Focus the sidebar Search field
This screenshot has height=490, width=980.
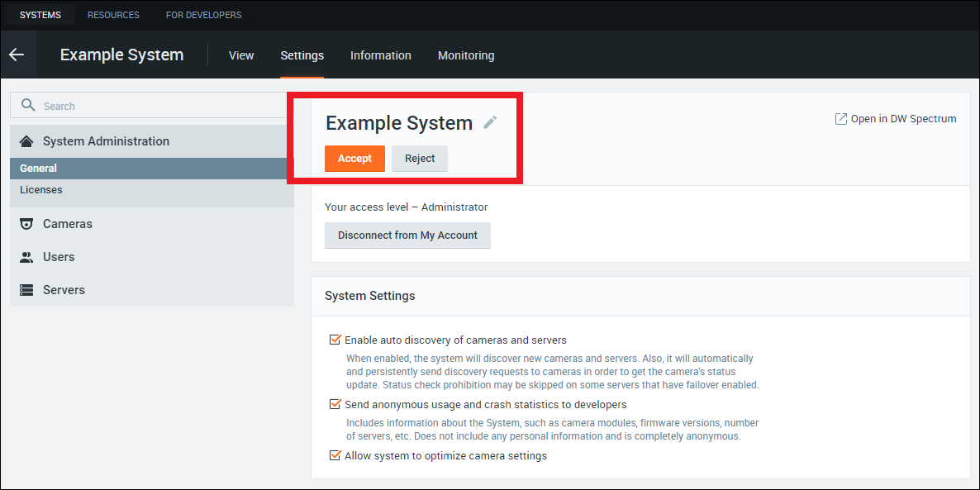(157, 106)
